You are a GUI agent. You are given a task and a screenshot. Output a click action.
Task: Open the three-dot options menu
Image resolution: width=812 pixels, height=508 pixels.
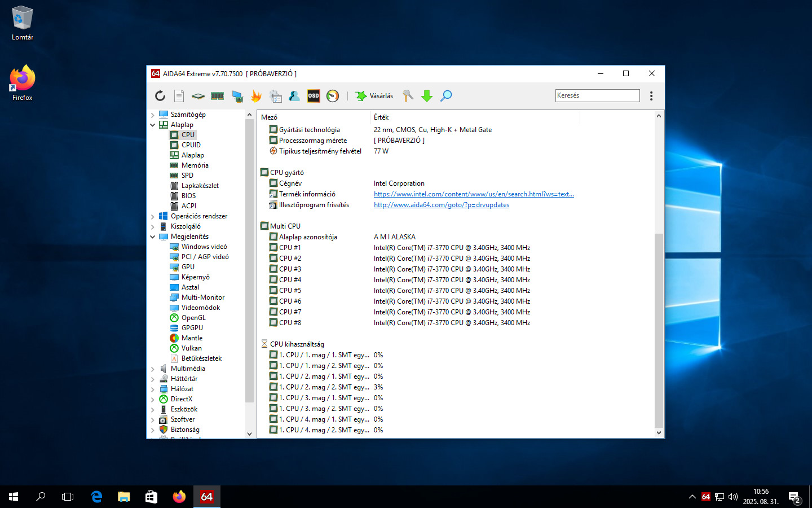coord(651,96)
